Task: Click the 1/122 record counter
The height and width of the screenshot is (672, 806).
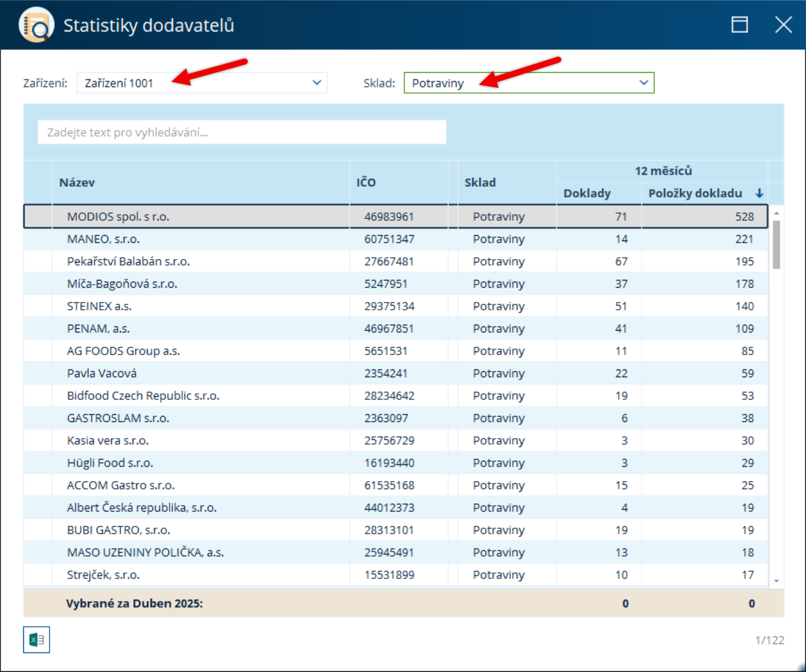Action: [770, 640]
